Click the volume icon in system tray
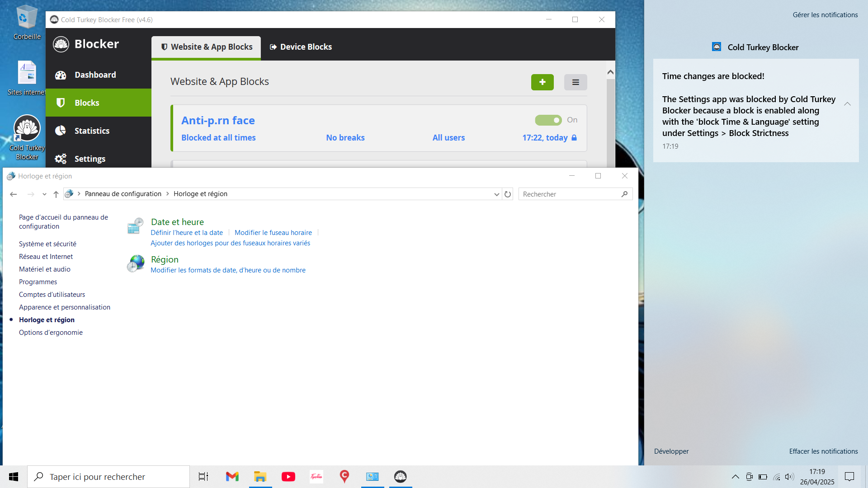 tap(789, 477)
